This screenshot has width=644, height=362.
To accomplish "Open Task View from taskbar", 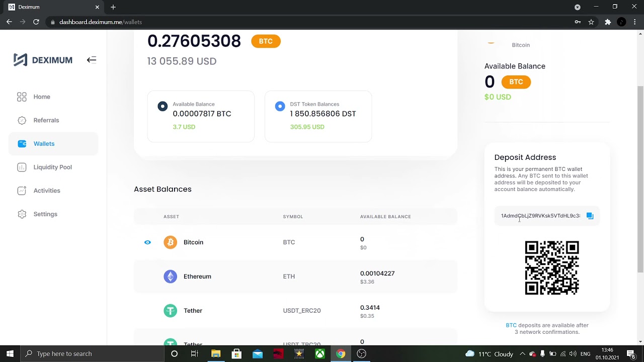I will coord(195,353).
